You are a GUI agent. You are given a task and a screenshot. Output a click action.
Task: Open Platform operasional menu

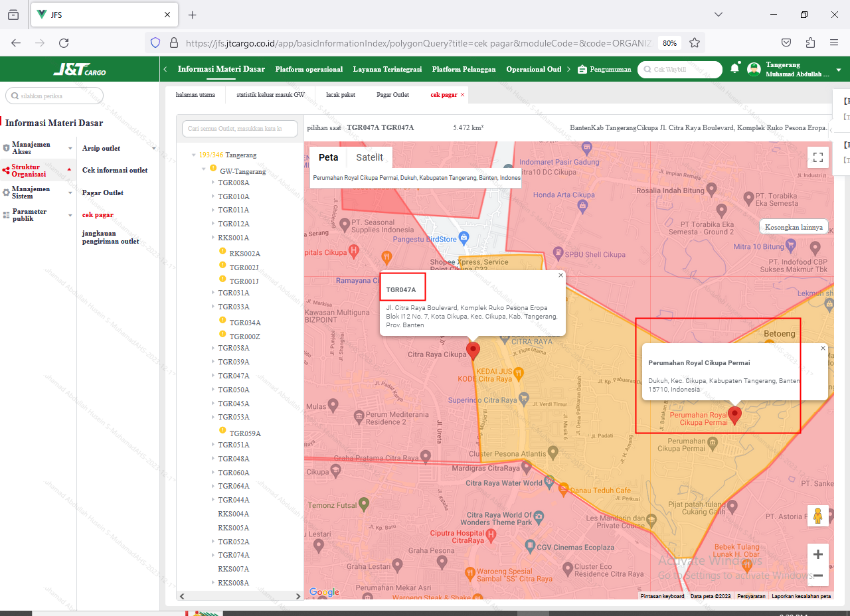pyautogui.click(x=309, y=69)
